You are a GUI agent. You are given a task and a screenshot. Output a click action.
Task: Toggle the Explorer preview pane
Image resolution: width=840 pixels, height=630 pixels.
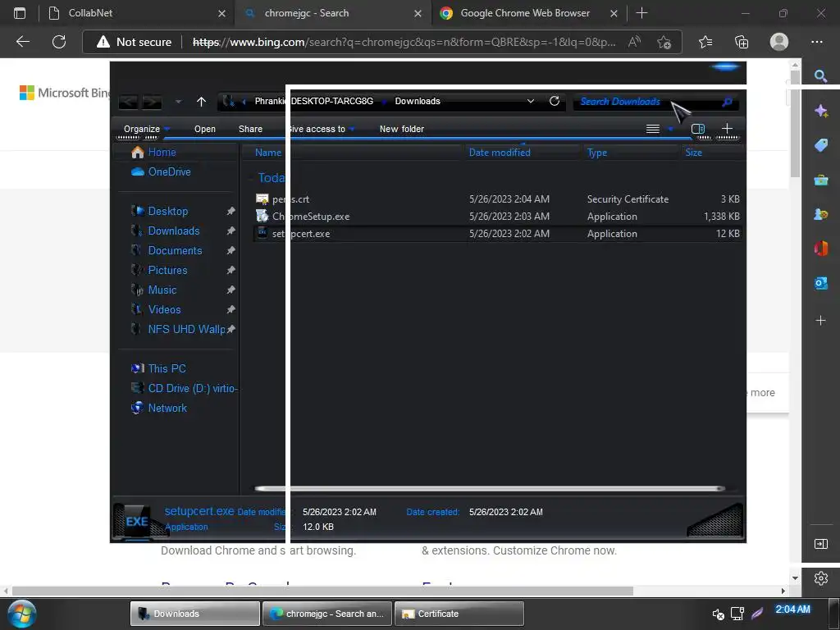698,129
